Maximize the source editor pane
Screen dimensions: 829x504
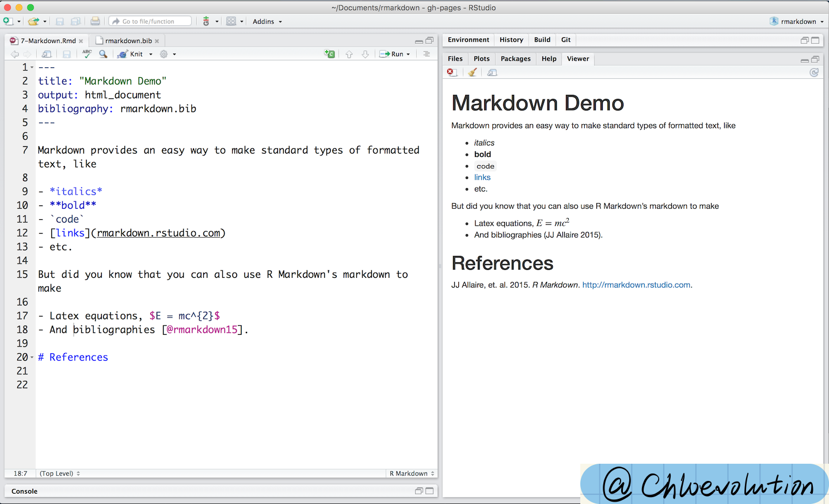(x=429, y=40)
